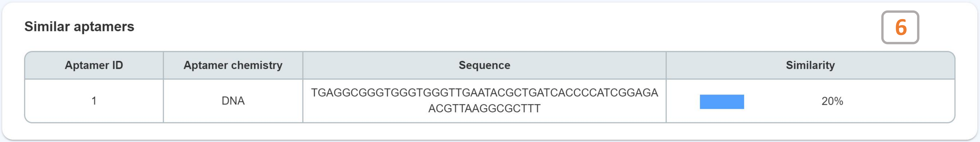Click the sequence line ACGTTAAGGCGCTTT
This screenshot has width=980, height=142.
484,109
